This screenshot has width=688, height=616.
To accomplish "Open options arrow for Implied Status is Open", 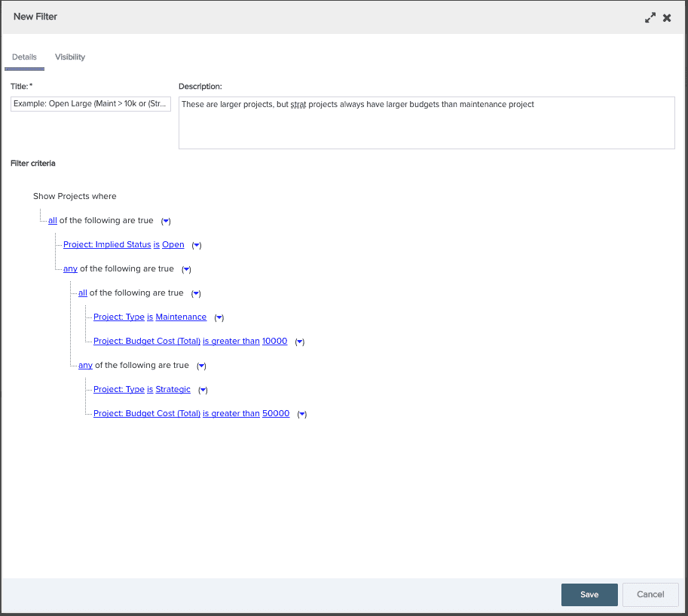I will (197, 245).
